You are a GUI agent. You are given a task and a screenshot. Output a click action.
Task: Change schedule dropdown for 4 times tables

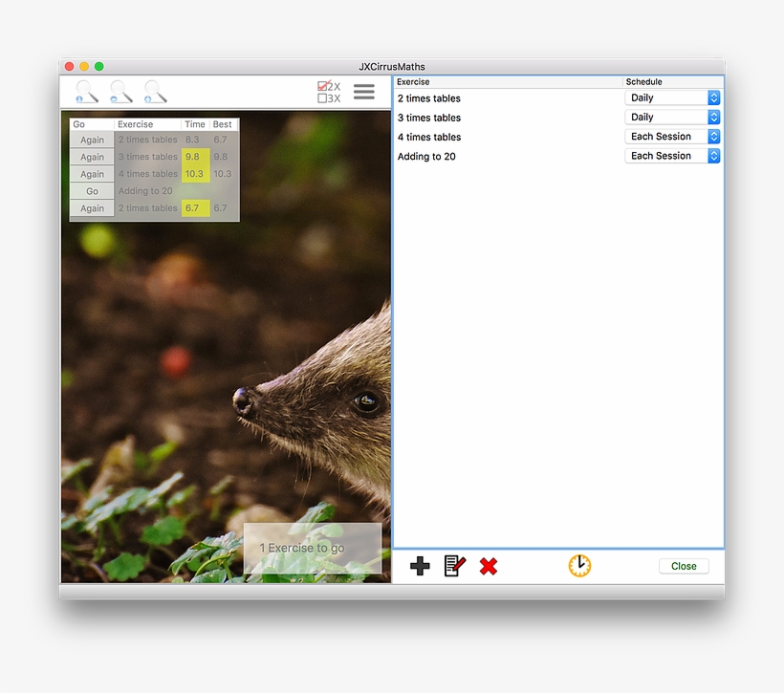click(673, 137)
